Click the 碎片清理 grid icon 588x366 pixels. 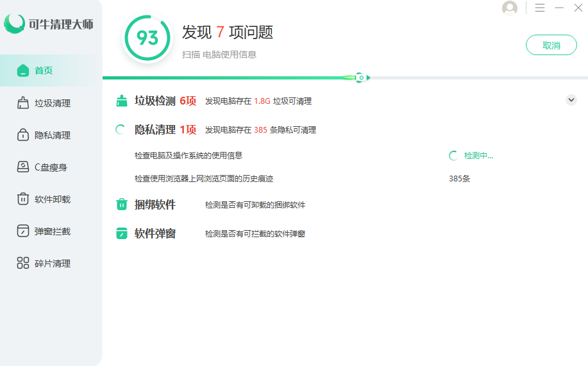[x=23, y=263]
